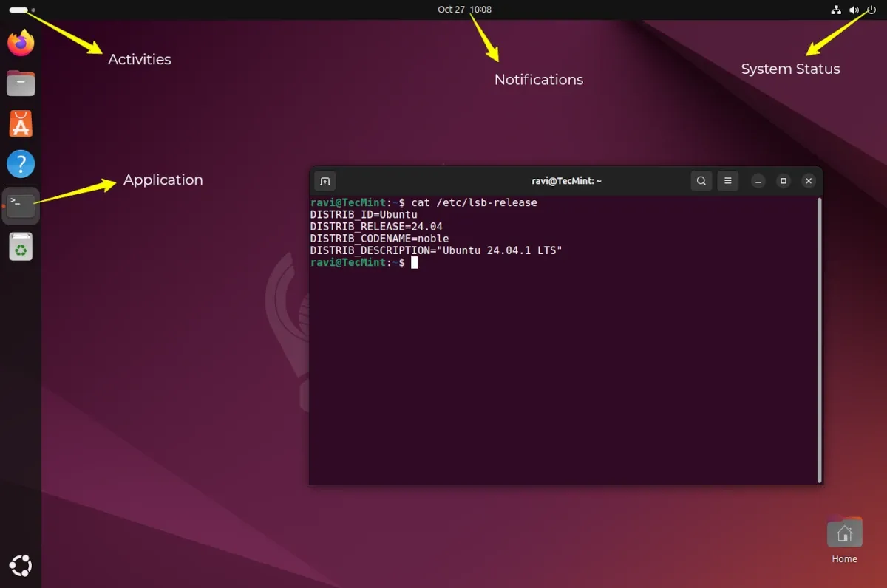Open Ubuntu App Center from dock
887x588 pixels.
[x=21, y=123]
